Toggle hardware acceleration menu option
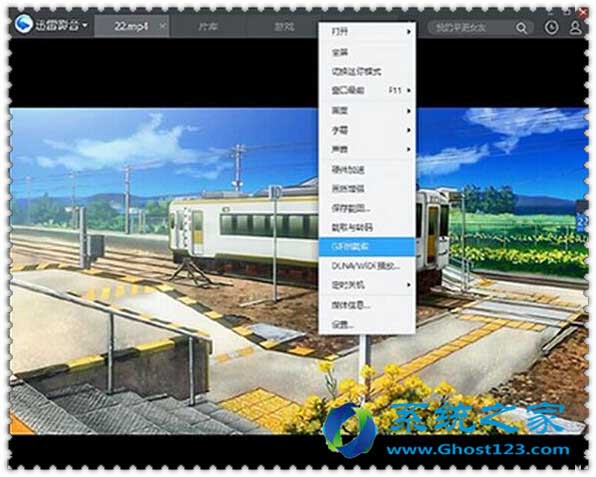Image resolution: width=596 pixels, height=477 pixels. [367, 170]
